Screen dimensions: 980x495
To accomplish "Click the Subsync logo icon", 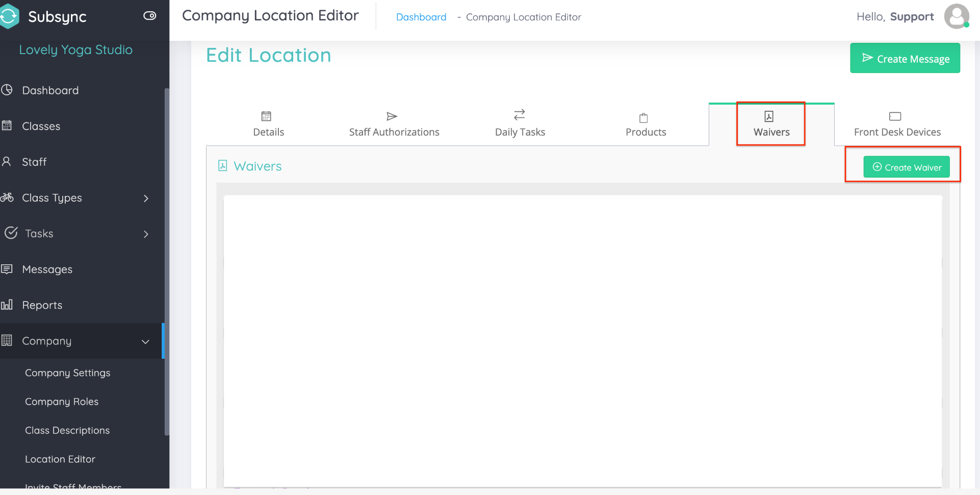I will click(9, 16).
